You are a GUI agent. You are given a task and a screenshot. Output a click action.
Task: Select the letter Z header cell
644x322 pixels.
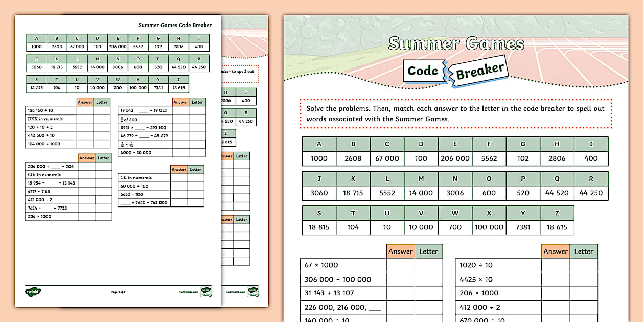pos(557,213)
